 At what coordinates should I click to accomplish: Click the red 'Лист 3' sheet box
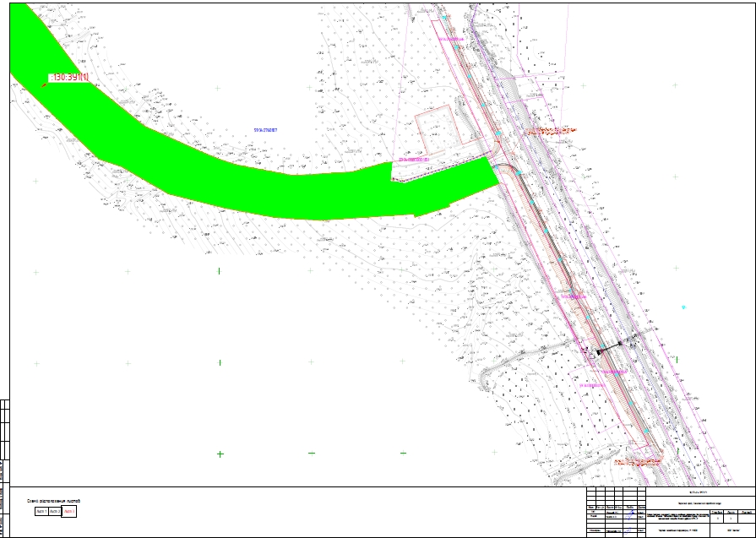pos(69,512)
